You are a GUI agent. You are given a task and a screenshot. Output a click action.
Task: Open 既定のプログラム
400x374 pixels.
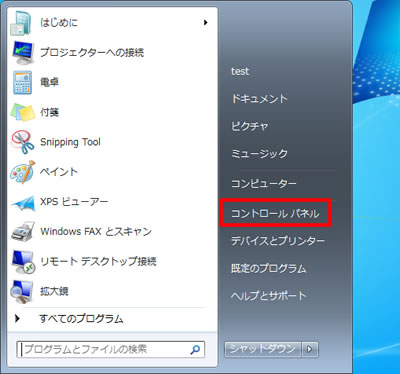coord(268,268)
